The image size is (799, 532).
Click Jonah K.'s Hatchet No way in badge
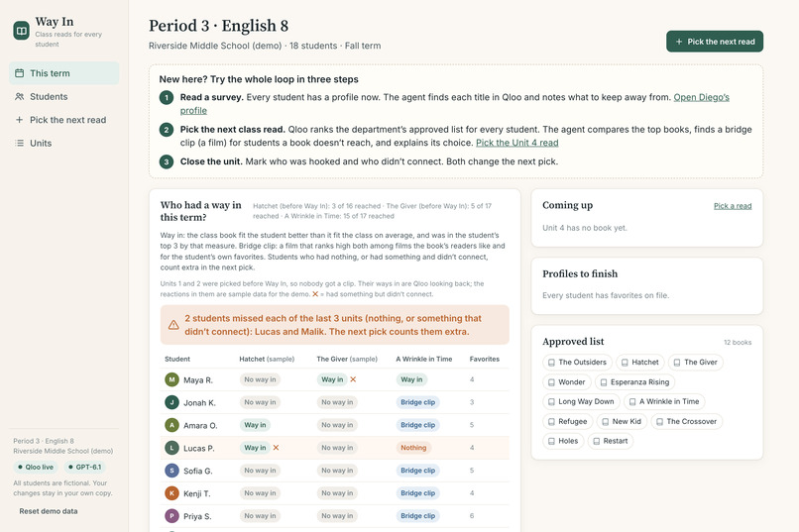[x=260, y=402]
